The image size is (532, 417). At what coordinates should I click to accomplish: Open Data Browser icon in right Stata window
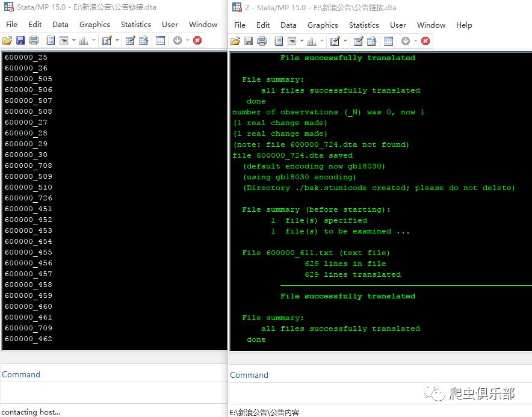click(x=371, y=42)
